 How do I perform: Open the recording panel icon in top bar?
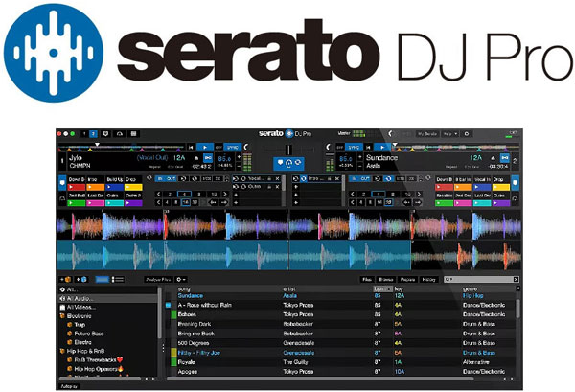[120, 134]
